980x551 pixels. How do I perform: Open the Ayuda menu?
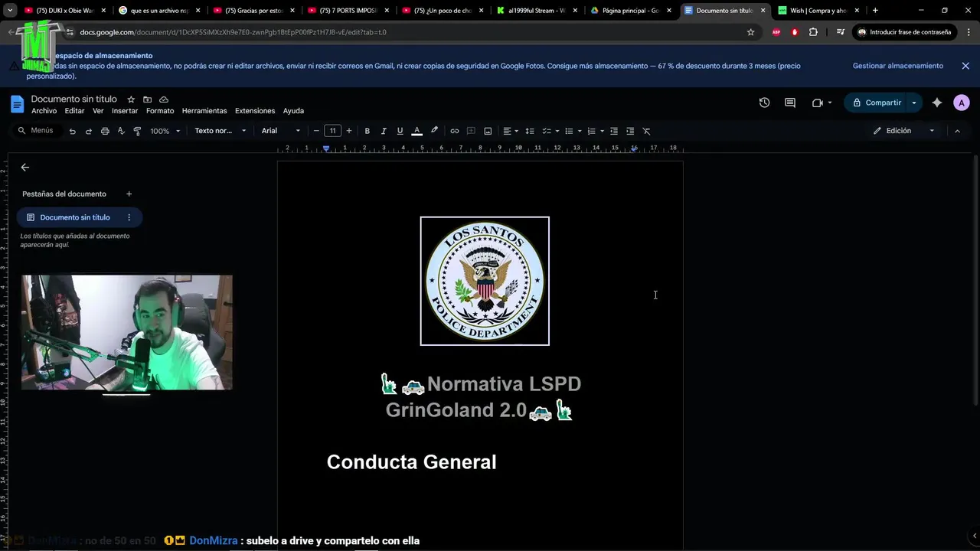pos(293,111)
